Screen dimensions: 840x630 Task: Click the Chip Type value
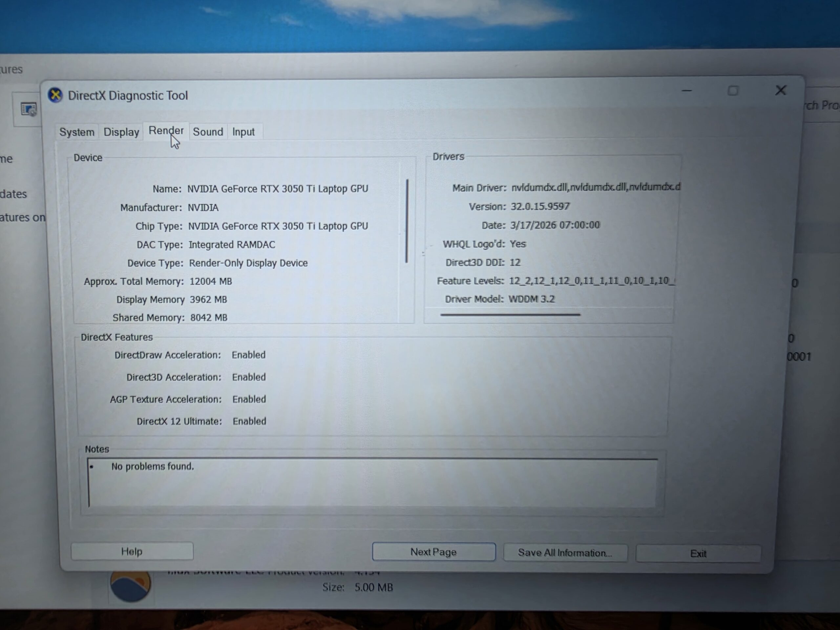coord(278,226)
